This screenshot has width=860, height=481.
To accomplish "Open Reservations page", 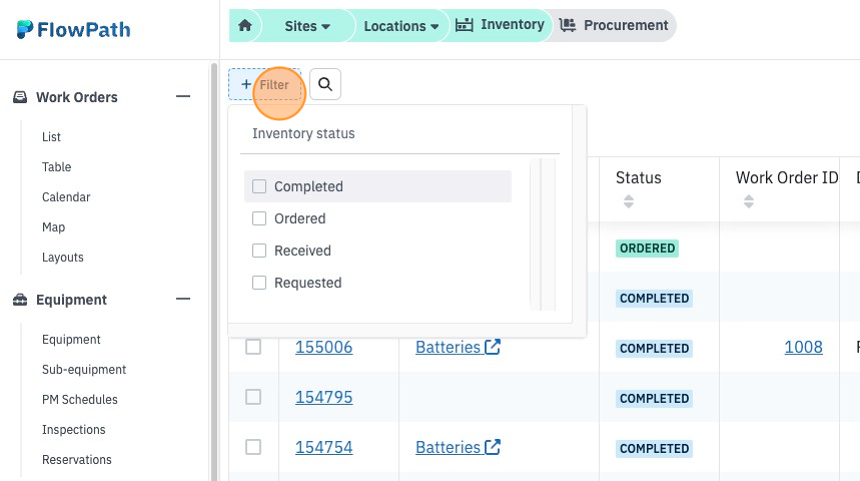I will tap(77, 460).
